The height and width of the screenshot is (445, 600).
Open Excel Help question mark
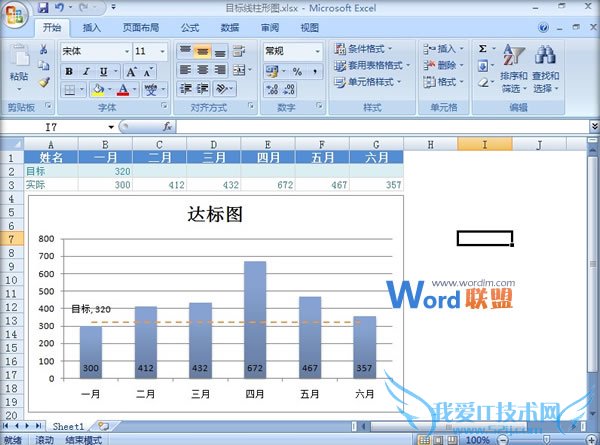point(543,28)
